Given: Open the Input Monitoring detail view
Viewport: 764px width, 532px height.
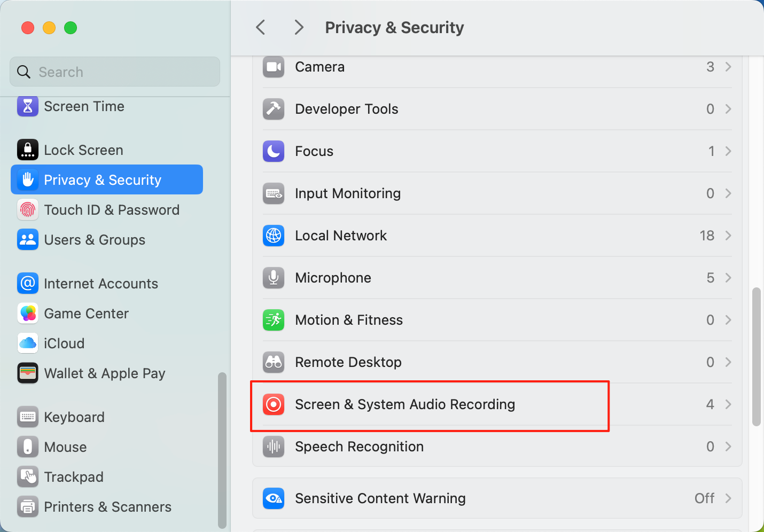Looking at the screenshot, I should (x=497, y=193).
